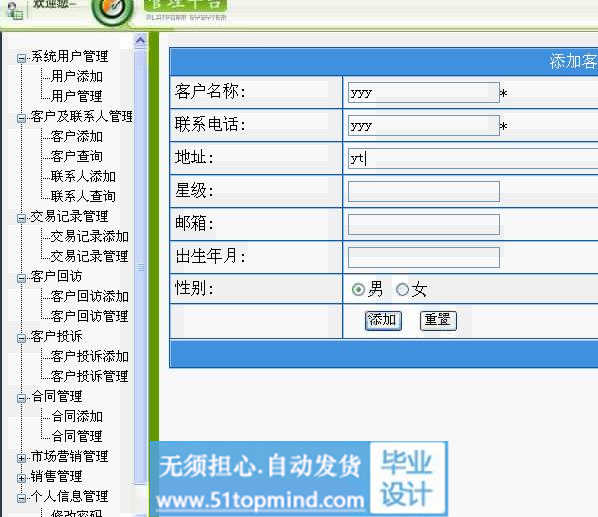Click the sidebar vertical scrollbar thumb

point(140,267)
